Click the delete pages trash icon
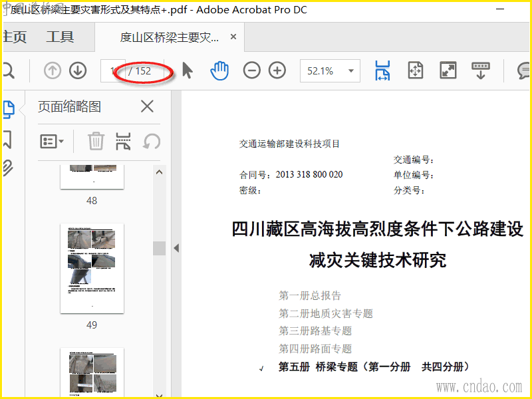Screen dimensions: 532x399 click(x=96, y=141)
